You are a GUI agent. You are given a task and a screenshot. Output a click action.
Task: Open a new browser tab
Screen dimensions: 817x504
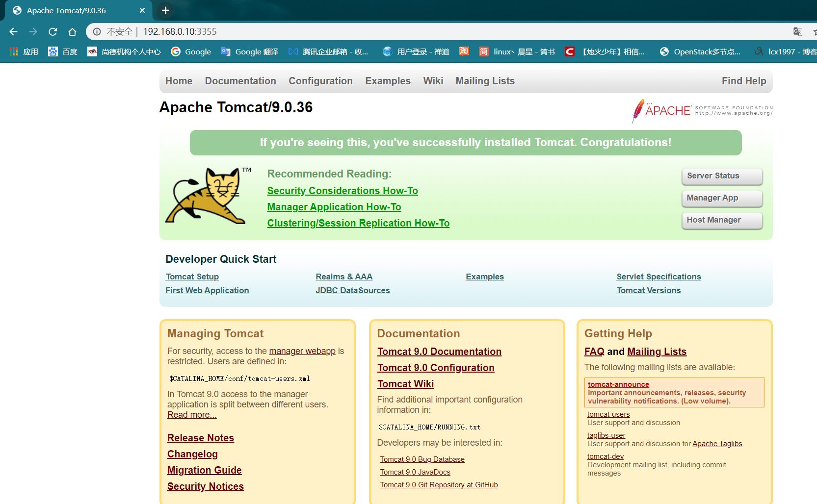pyautogui.click(x=165, y=10)
